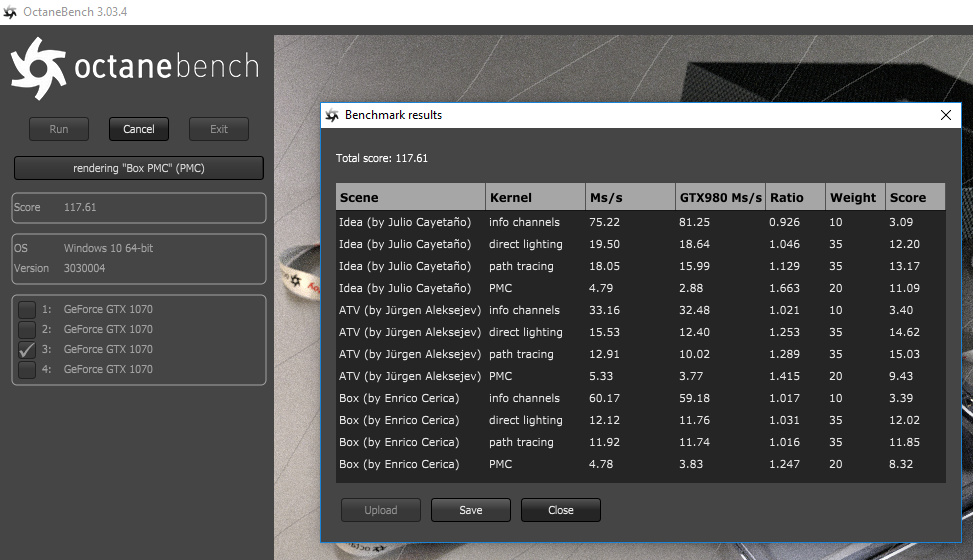Click the 14.62 score cell
Viewport: 973px width, 560px height.
(x=904, y=333)
